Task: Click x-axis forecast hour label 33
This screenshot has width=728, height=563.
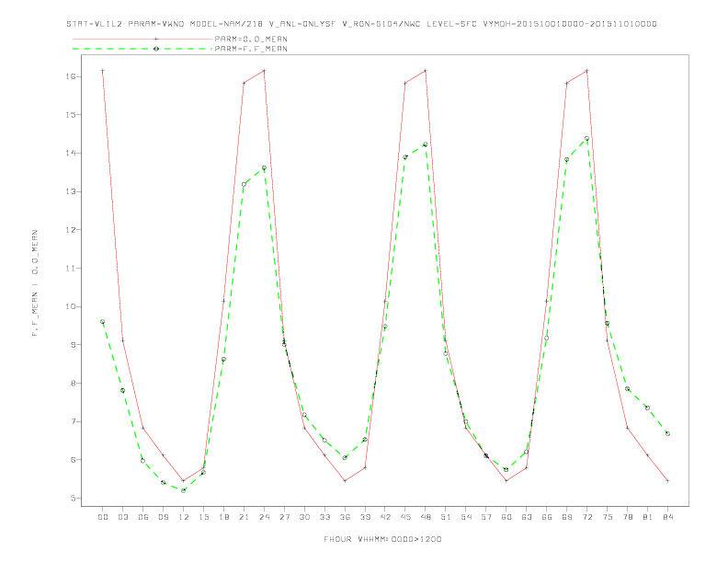Action: 324,517
